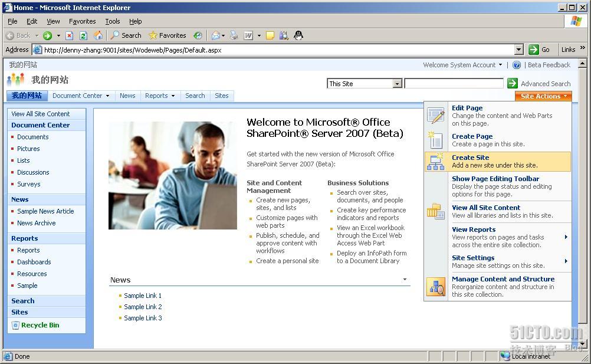The image size is (591, 364).
Task: Open the Favorites star button
Action: (x=168, y=35)
